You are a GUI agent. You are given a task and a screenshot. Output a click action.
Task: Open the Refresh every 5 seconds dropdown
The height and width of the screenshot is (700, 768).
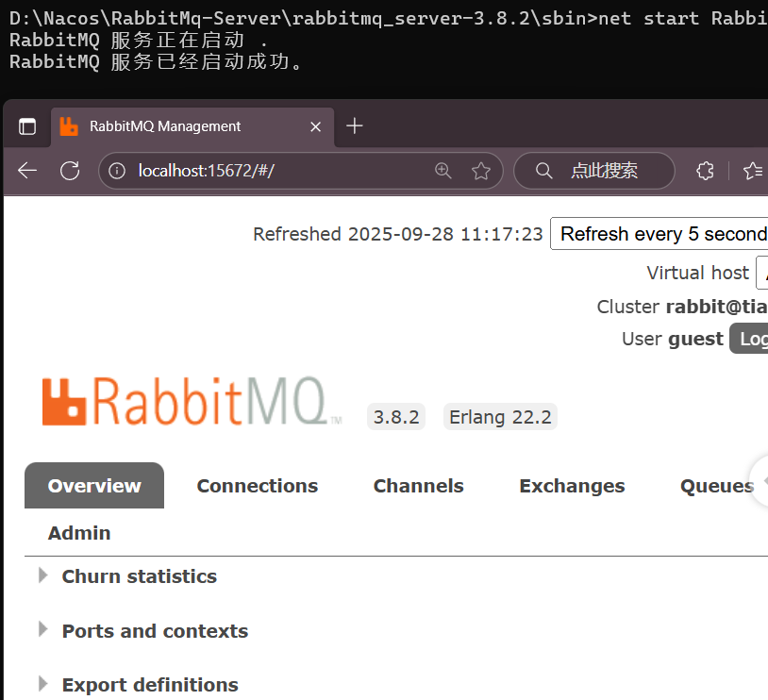(659, 234)
